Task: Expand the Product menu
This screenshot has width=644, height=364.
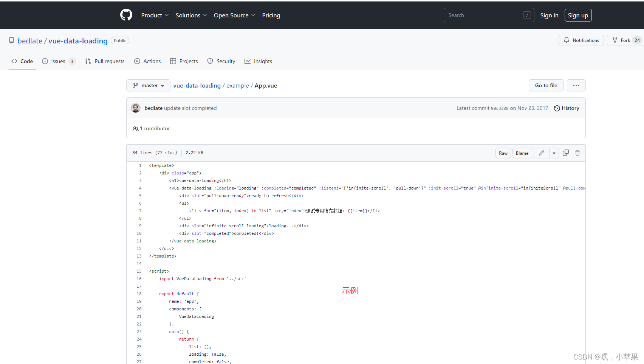Action: click(155, 15)
